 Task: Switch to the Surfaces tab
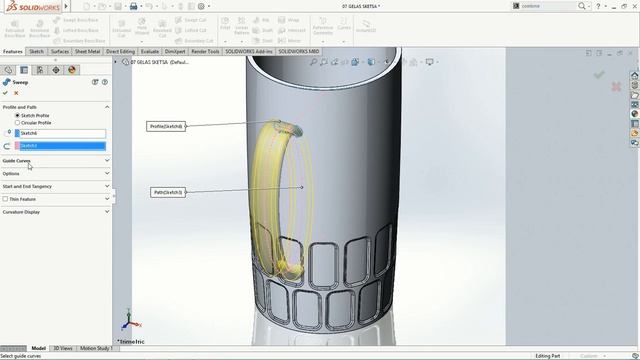coord(60,51)
